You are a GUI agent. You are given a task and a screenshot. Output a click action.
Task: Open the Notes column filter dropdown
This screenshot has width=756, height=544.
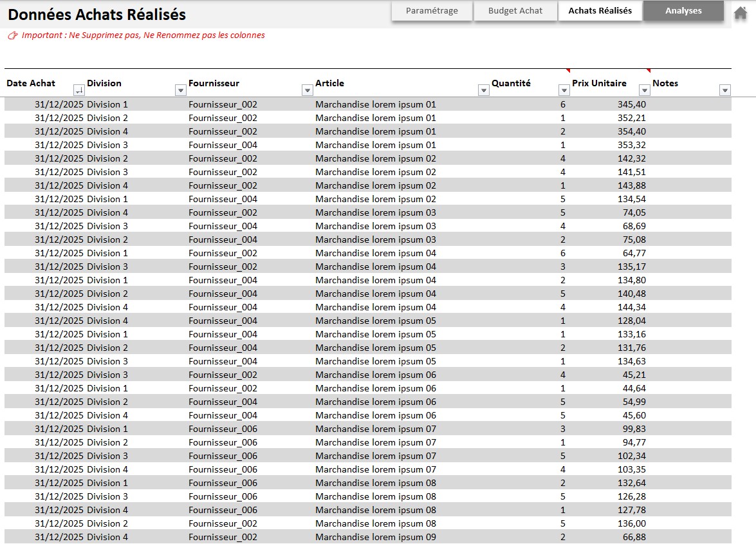point(724,91)
